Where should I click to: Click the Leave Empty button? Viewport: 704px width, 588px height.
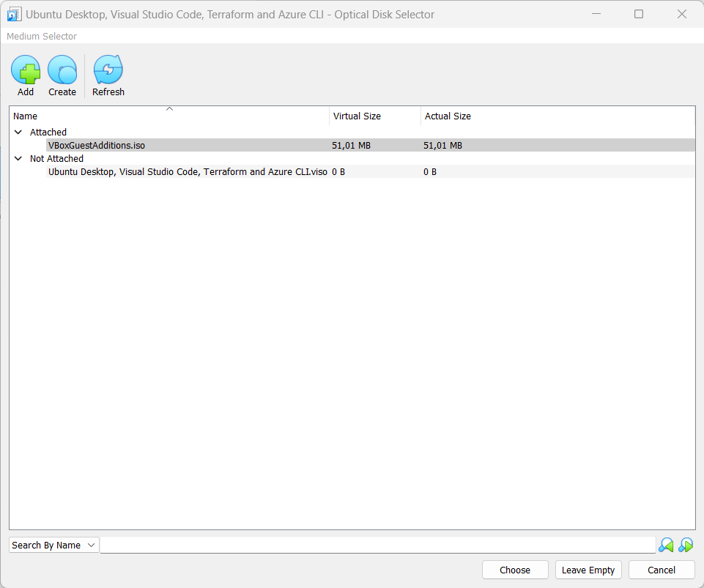point(588,570)
